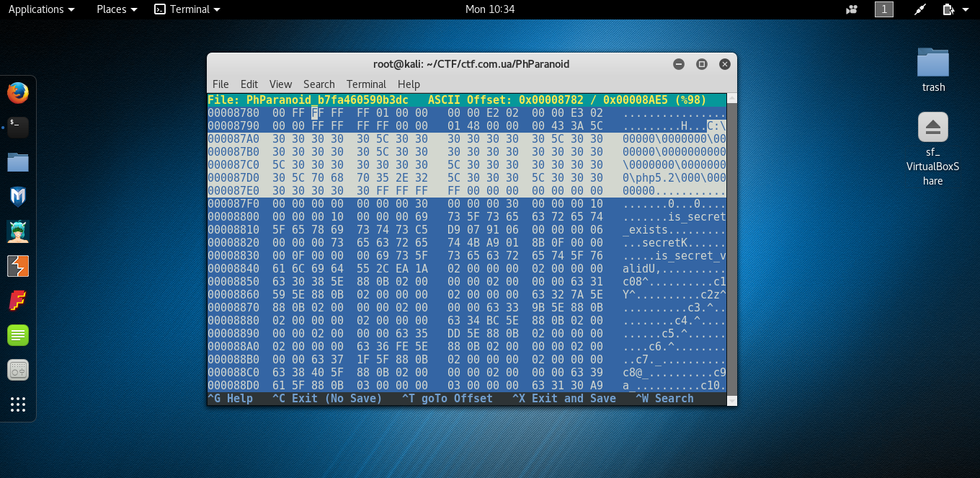980x478 pixels.
Task: Click ASCII text is_secret on row 00008800
Action: pyautogui.click(x=697, y=217)
